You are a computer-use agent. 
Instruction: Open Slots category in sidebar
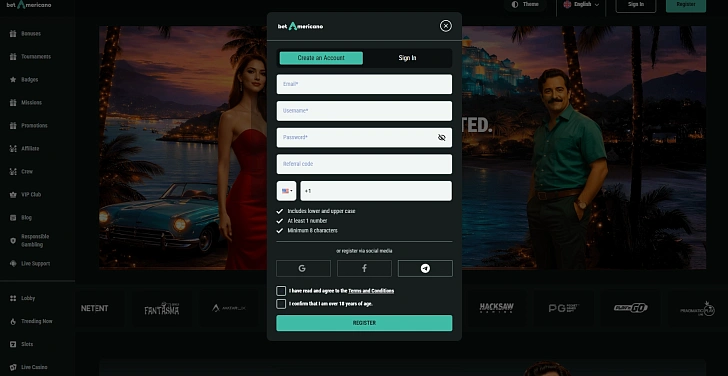(x=21, y=344)
